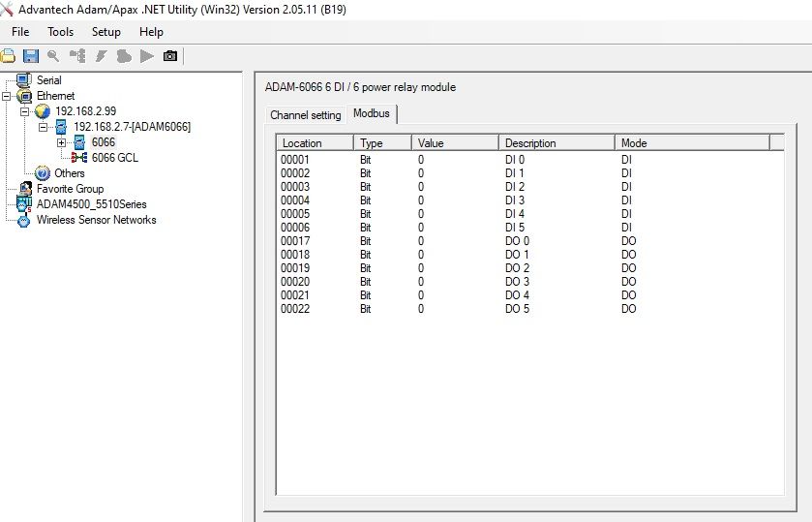Collapse the 192.168.2.7-[ADAM6066] node
Screen dimensions: 812x522
click(x=43, y=127)
